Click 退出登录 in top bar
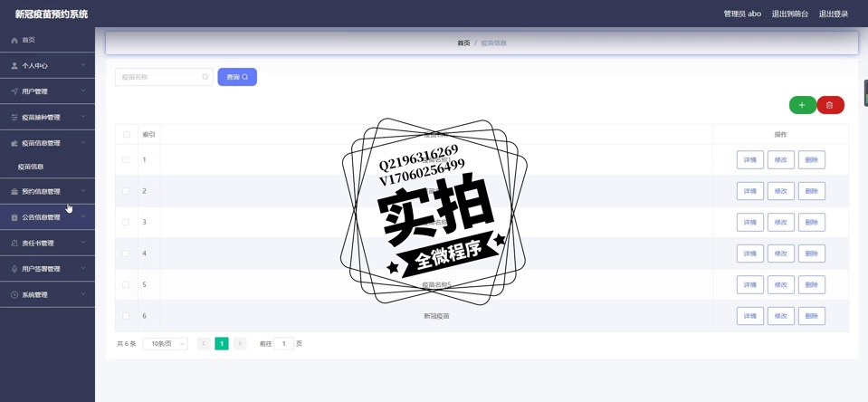Viewport: 868px width, 402px height. [x=833, y=14]
